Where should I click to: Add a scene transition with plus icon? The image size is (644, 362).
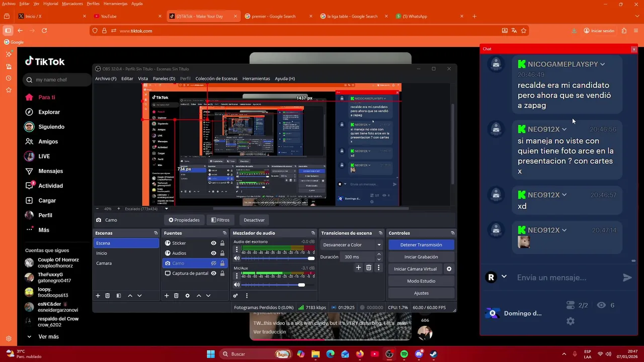(x=358, y=268)
